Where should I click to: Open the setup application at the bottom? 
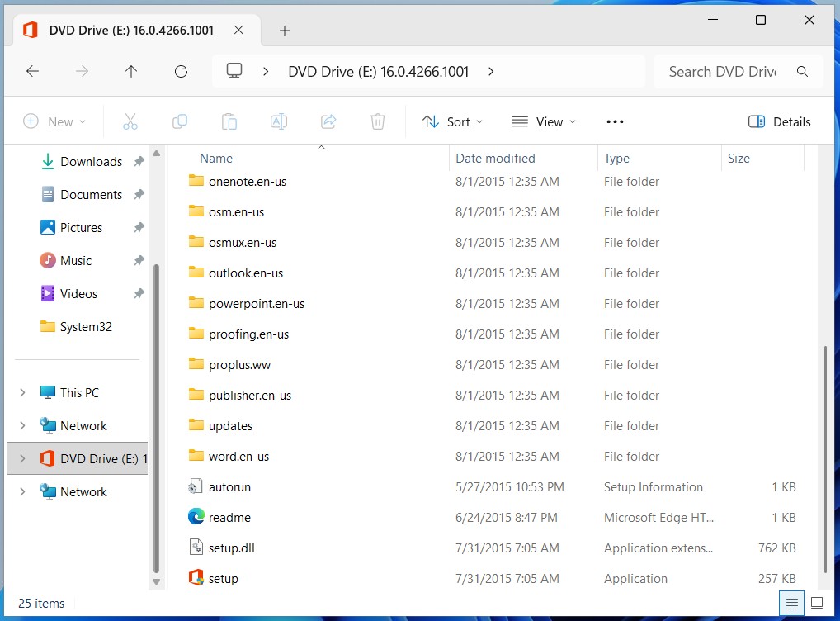(221, 578)
